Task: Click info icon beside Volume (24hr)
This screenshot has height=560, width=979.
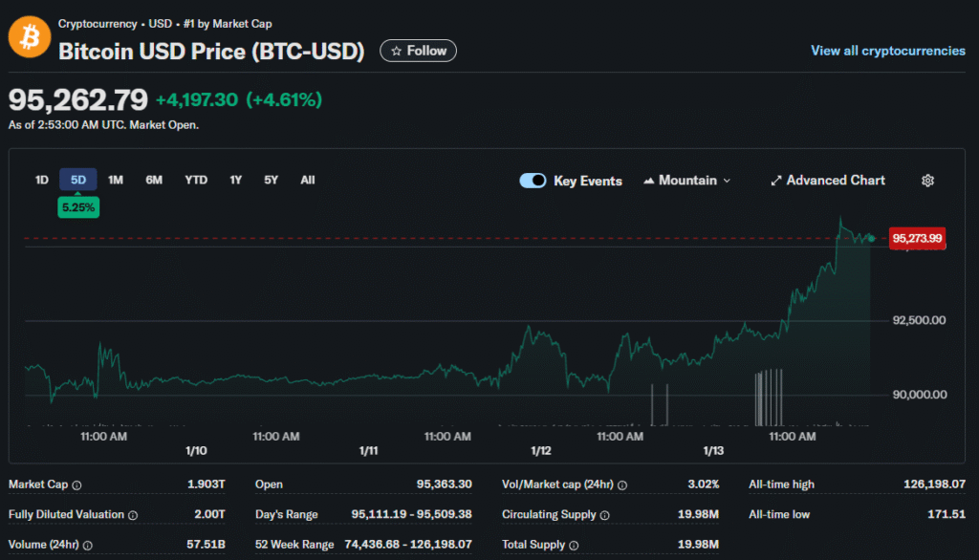Action: click(90, 546)
